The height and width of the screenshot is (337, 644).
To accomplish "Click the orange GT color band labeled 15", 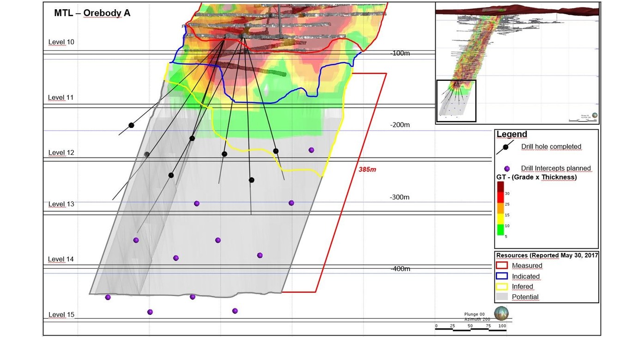I will coord(500,209).
